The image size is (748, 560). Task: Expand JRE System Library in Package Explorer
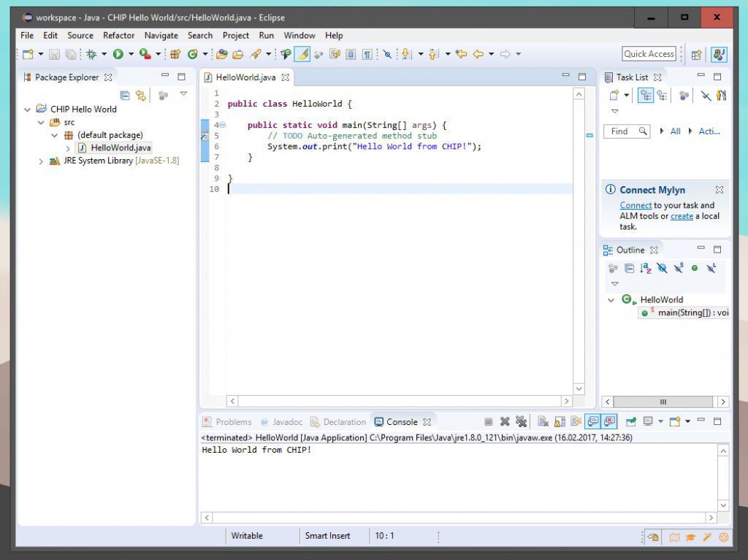(41, 161)
